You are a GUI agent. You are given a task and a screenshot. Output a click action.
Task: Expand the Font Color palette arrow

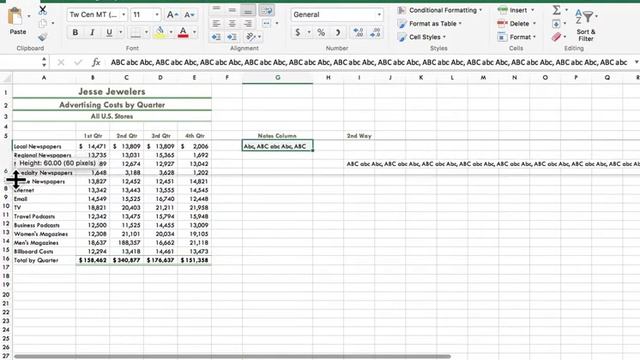[194, 32]
